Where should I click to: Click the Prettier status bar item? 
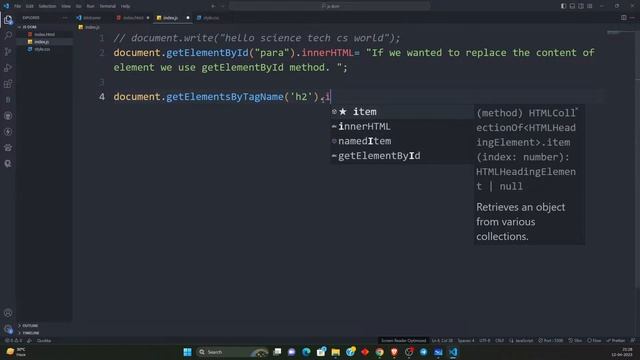pyautogui.click(x=616, y=340)
